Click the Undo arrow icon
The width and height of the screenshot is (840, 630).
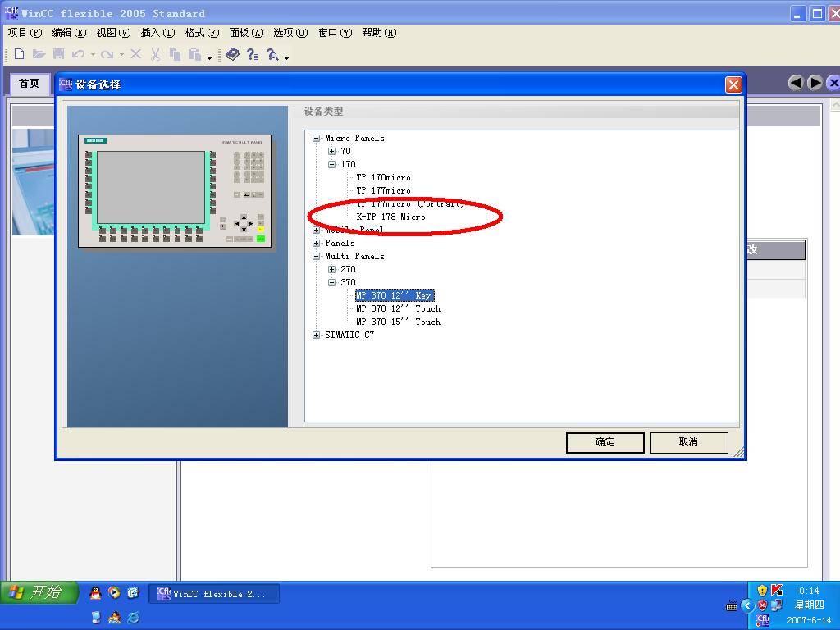pyautogui.click(x=78, y=54)
